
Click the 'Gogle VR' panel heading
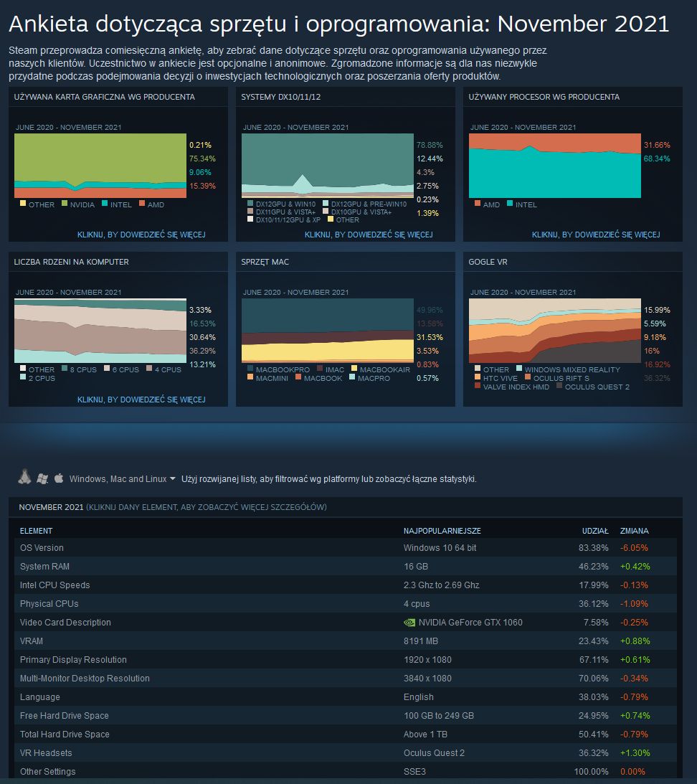point(488,262)
